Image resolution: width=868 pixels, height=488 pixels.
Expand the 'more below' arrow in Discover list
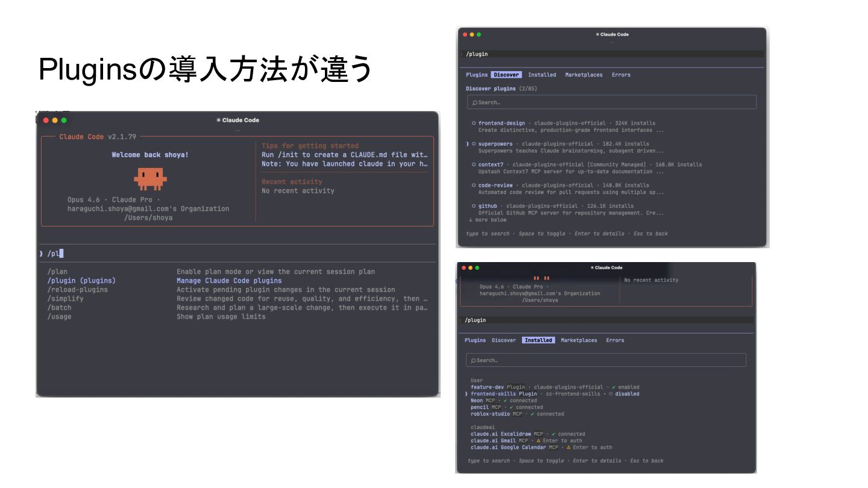tap(470, 220)
